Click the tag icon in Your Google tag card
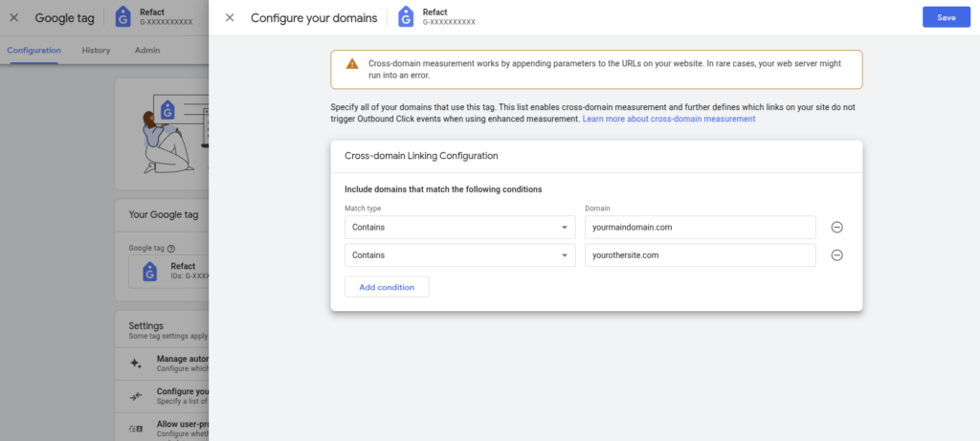The image size is (980, 441). tap(149, 272)
